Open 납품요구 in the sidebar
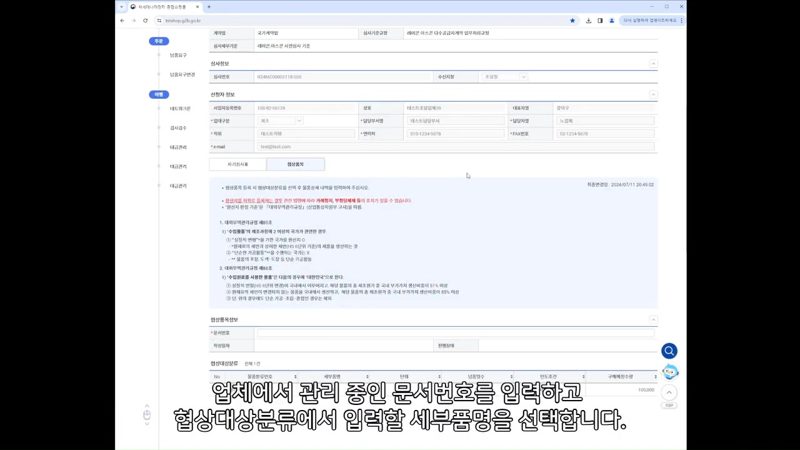Screen dimensions: 800x450 coord(178,55)
